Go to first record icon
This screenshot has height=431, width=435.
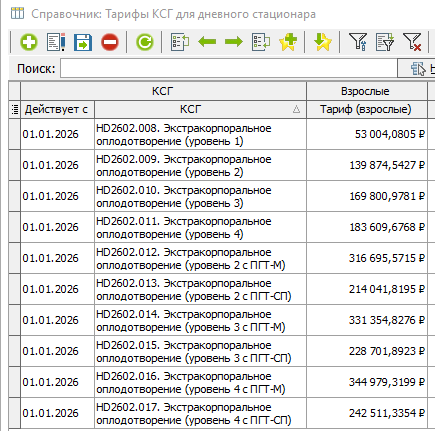(x=180, y=42)
